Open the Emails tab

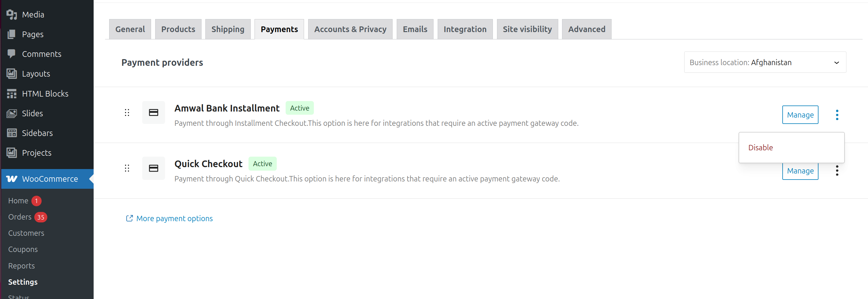tap(415, 29)
